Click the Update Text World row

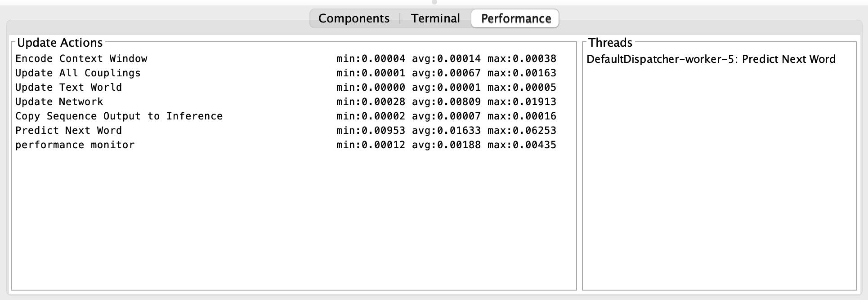pos(68,87)
